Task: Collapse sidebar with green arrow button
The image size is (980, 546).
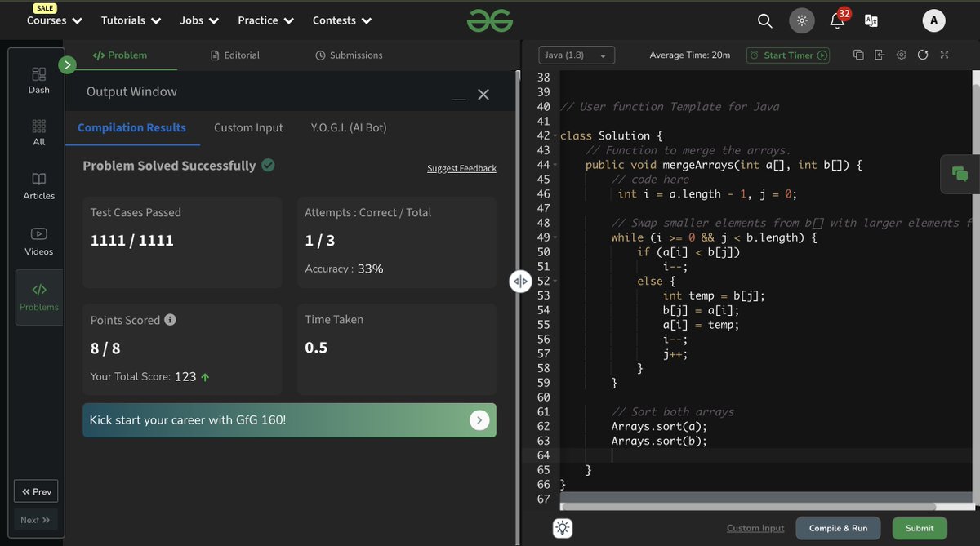Action: pos(68,64)
